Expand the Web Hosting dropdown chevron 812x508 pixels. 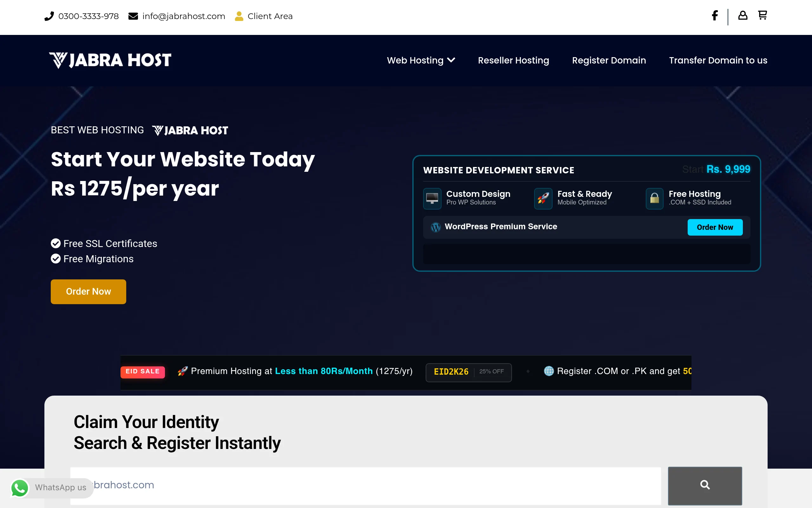pos(451,60)
